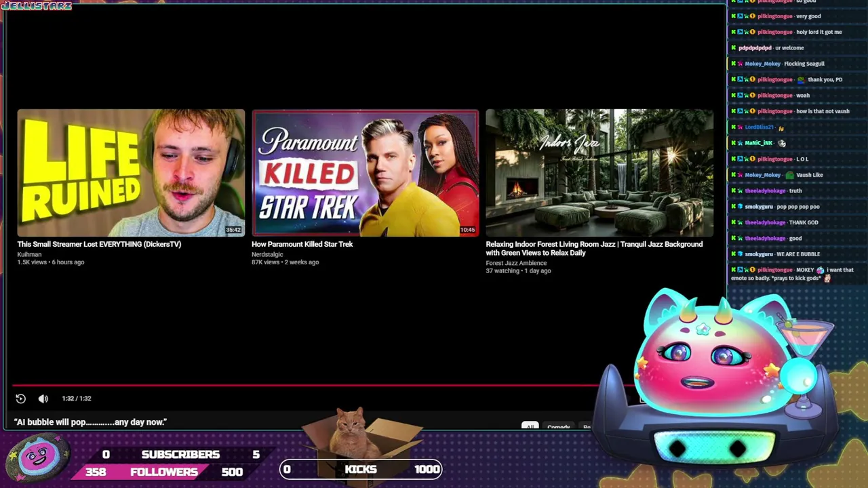Click the FOLLOWERS goal label
This screenshot has width=868, height=488.
coord(163,472)
